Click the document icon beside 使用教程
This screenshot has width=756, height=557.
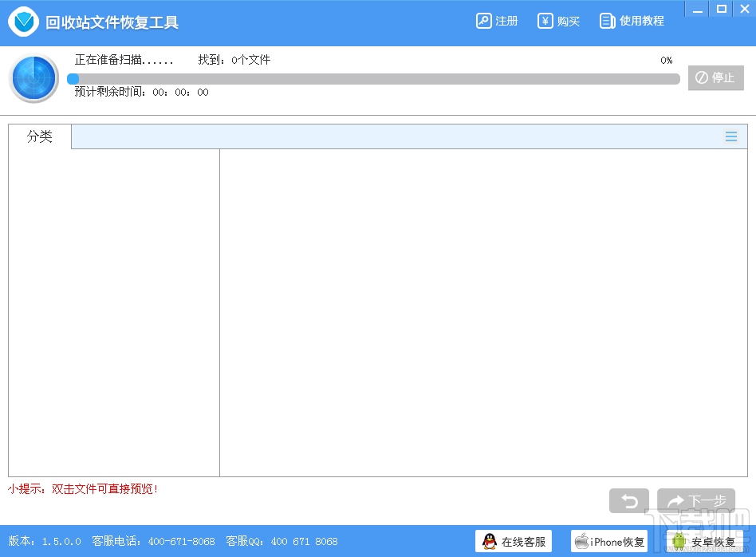(607, 22)
